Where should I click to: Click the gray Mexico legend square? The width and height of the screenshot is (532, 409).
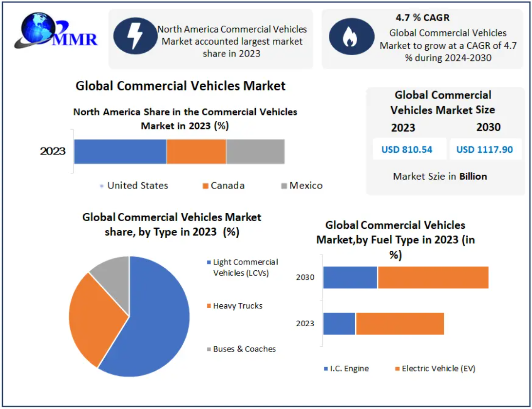tap(284, 186)
